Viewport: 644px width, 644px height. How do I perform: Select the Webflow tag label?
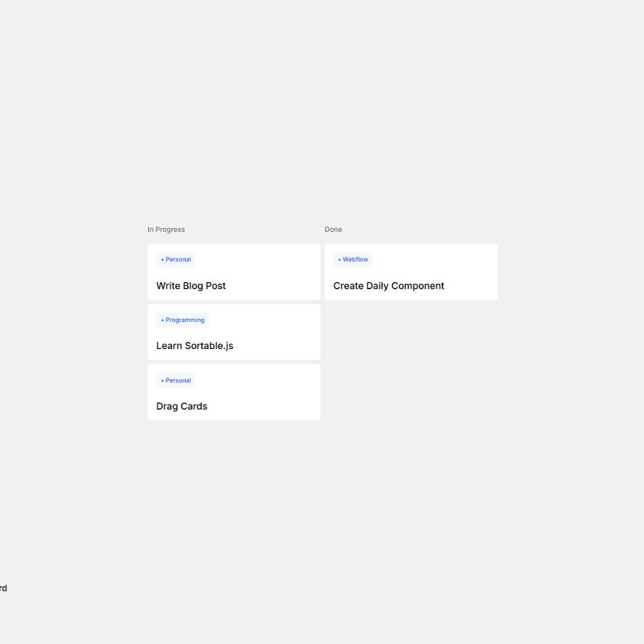pos(355,260)
